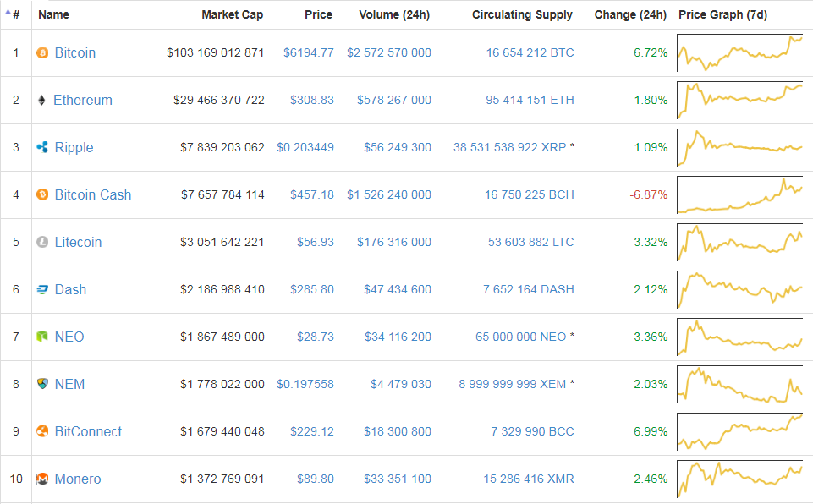Open the Ripple name link

pyautogui.click(x=74, y=148)
